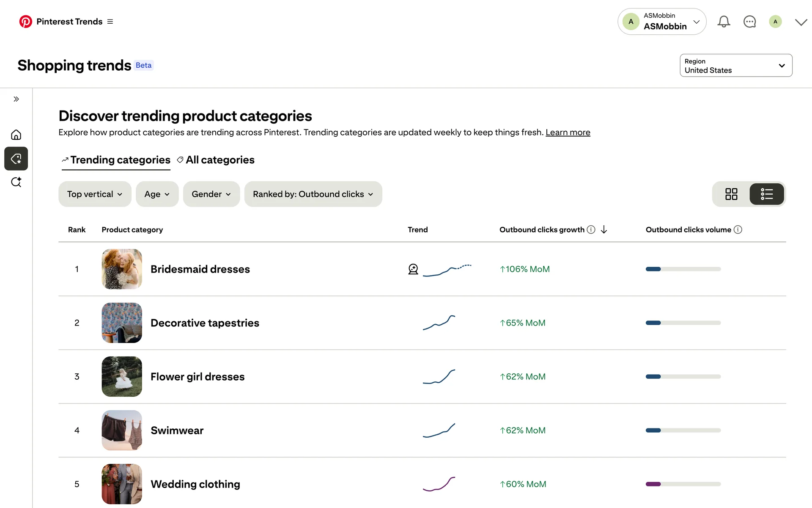This screenshot has width=812, height=508.
Task: Click the Home icon in sidebar
Action: 16,135
